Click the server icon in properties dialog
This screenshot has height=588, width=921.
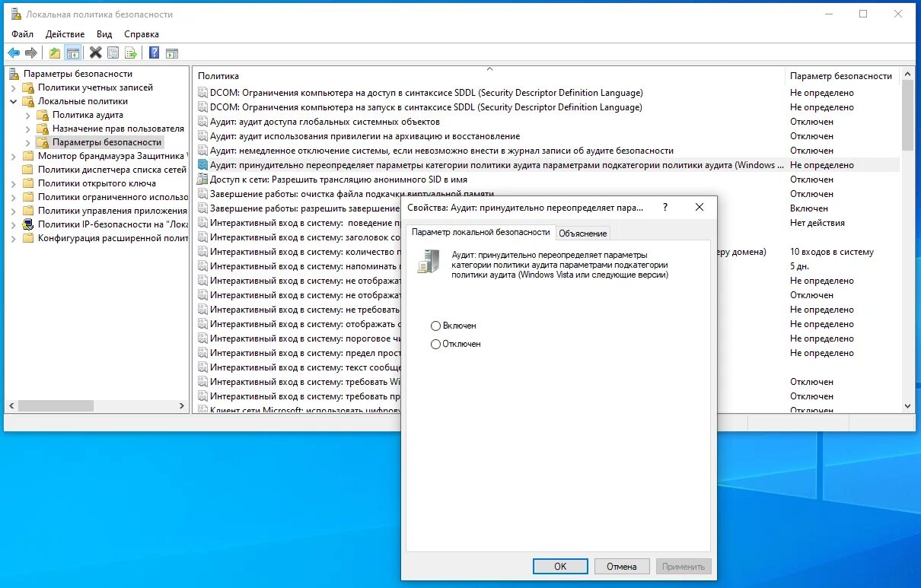(x=427, y=261)
